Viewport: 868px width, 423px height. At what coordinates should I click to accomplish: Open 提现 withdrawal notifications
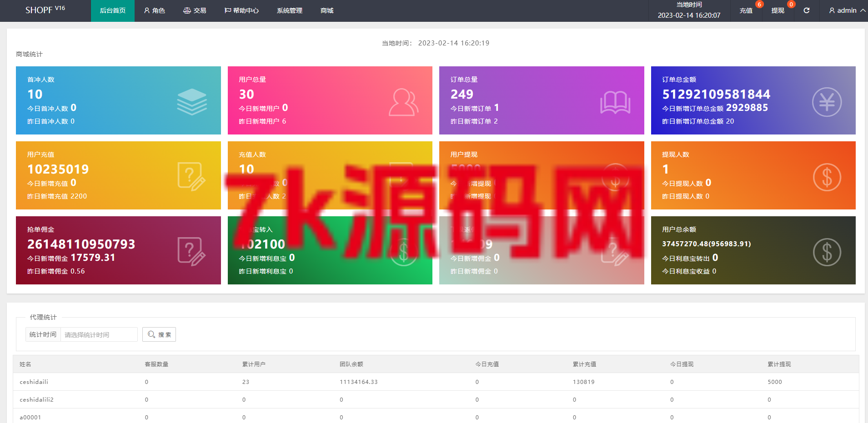click(778, 10)
